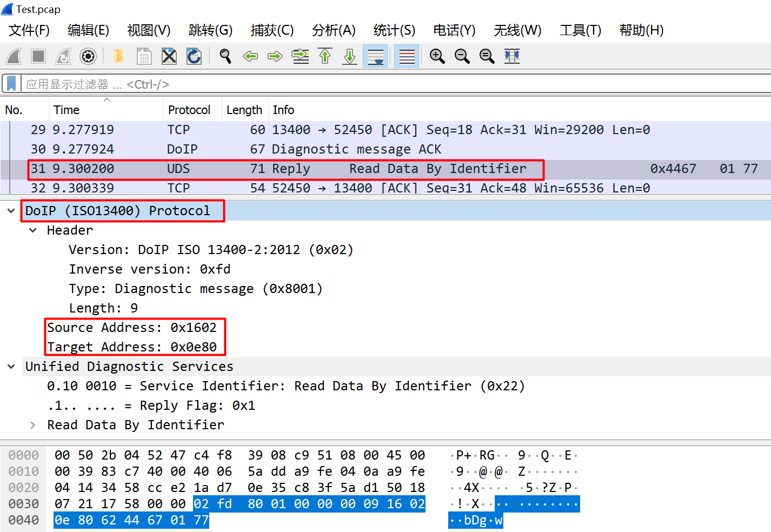
Task: Open the display filter bookmarks
Action: coord(11,83)
